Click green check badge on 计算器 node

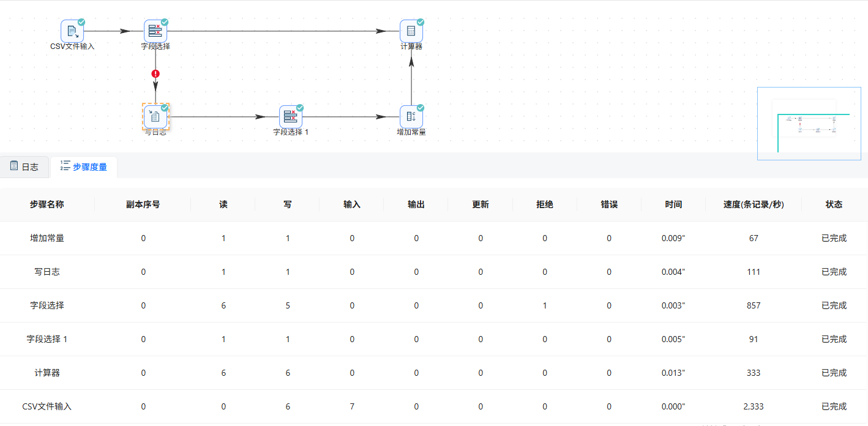pyautogui.click(x=421, y=22)
